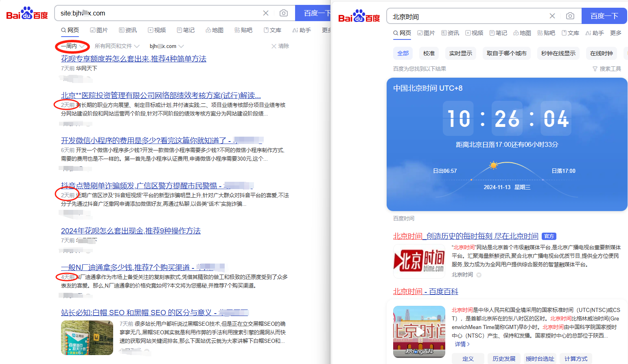Open result 花呗专享额度券怎么套出来

coord(133,59)
